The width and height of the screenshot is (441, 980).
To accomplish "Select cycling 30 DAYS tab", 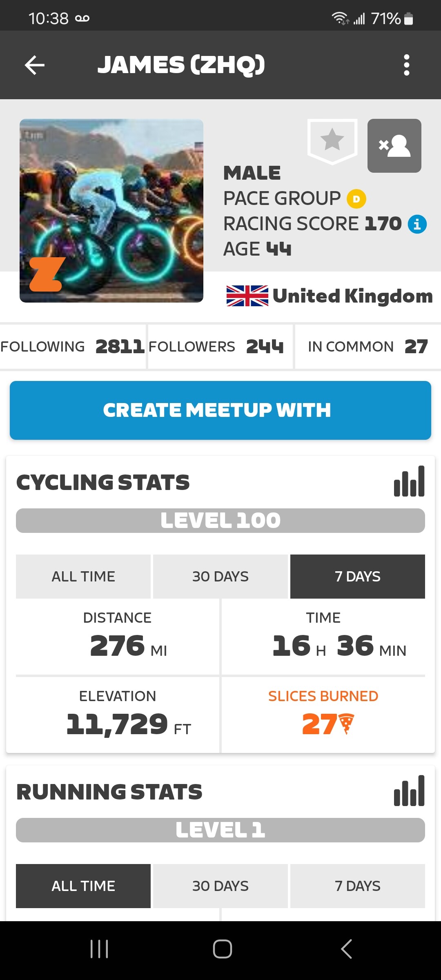I will [220, 577].
